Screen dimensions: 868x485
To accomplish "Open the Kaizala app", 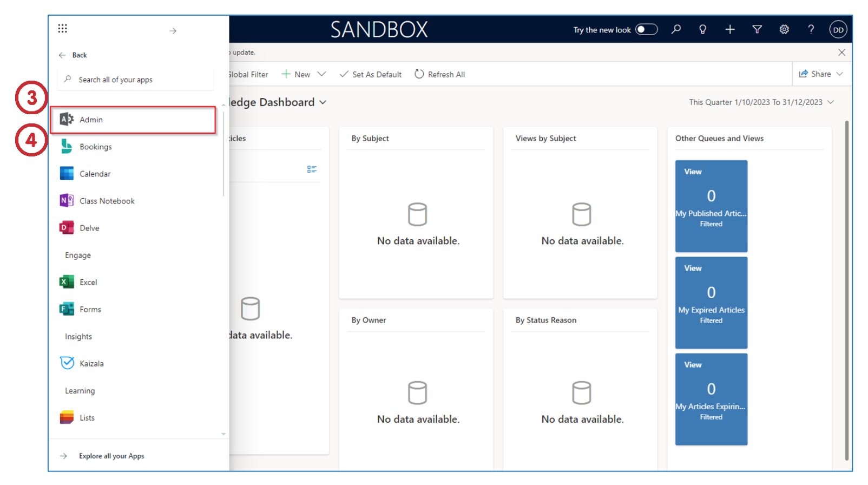I will pyautogui.click(x=91, y=363).
